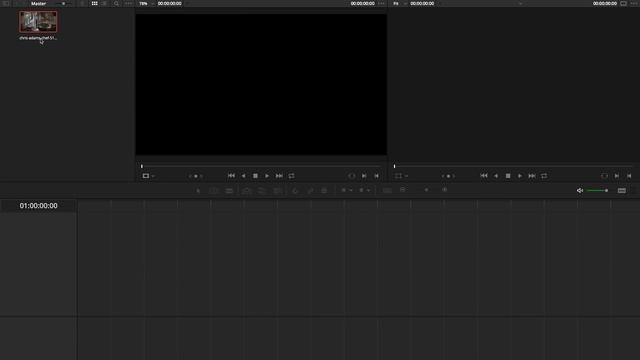Select the Blade edit mode tool

click(229, 191)
